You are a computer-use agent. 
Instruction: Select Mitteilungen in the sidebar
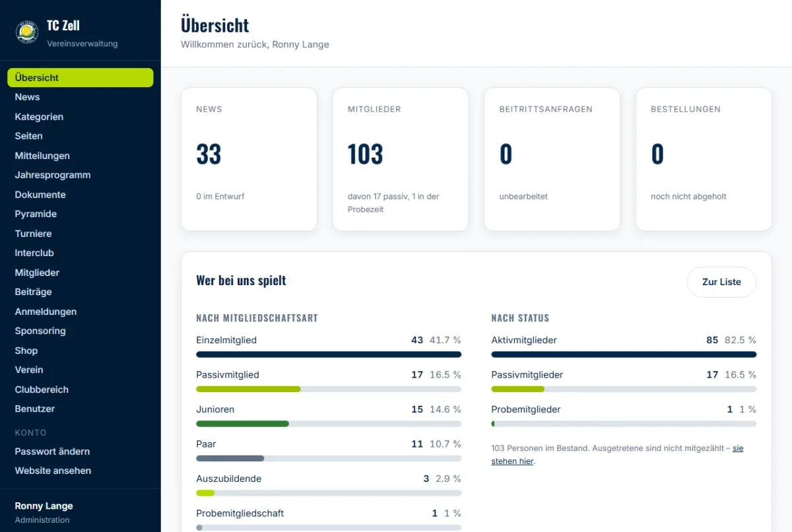point(80,156)
